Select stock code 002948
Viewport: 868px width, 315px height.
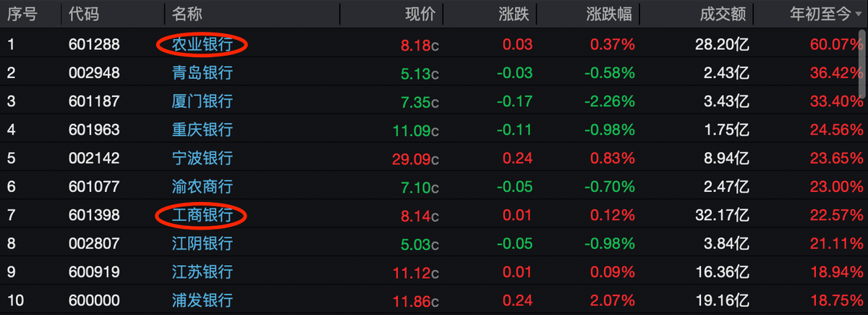[x=94, y=73]
